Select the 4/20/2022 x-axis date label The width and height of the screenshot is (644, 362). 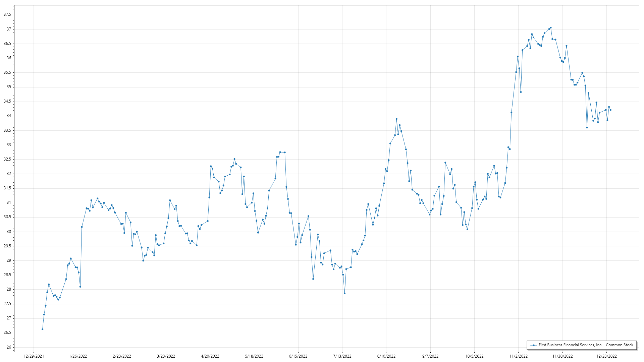point(210,356)
